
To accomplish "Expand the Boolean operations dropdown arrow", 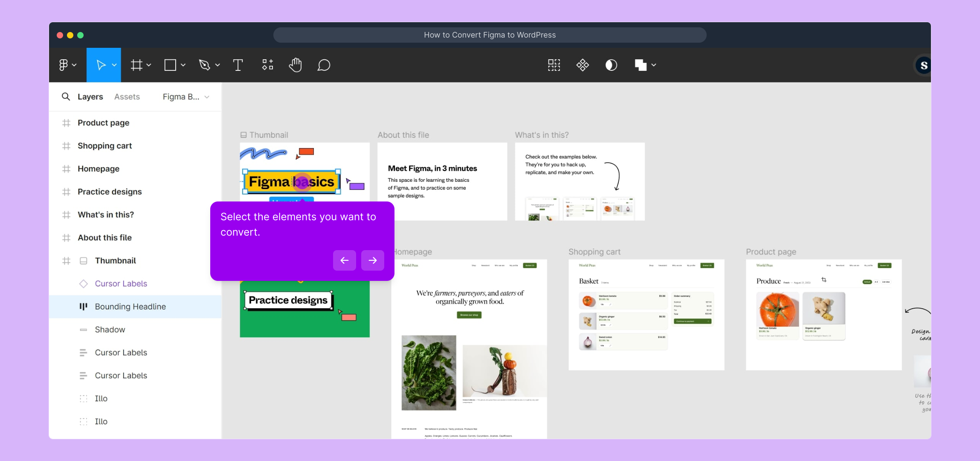I will (x=654, y=65).
